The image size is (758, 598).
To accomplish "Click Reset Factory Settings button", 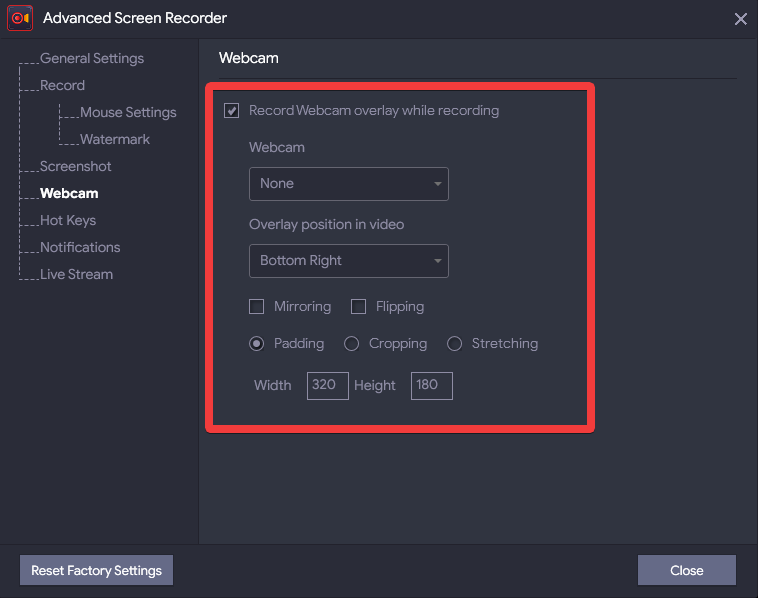I will [x=96, y=570].
